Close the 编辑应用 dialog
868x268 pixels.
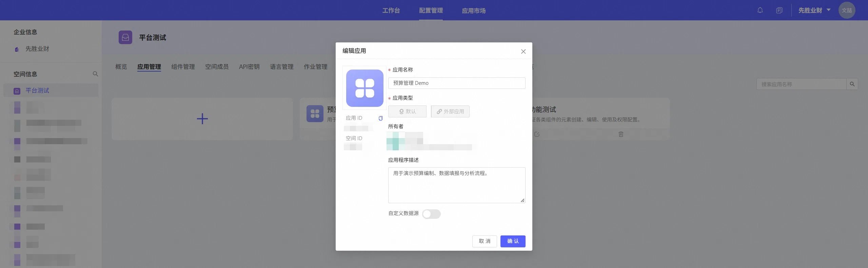(x=523, y=51)
